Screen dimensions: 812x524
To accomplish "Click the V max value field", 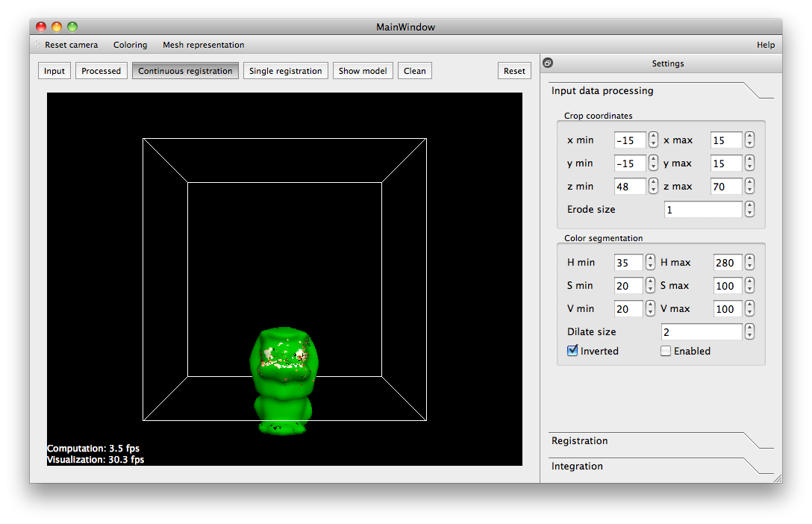I will [x=728, y=309].
